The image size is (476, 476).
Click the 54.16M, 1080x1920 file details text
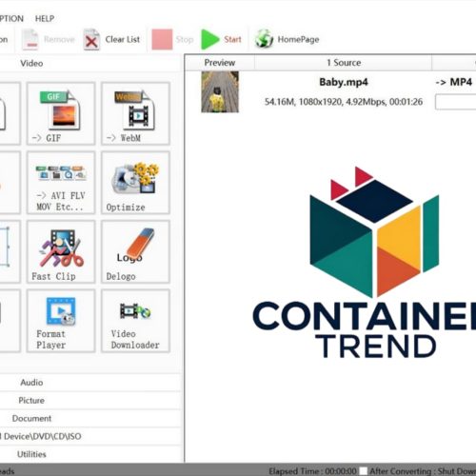(344, 102)
